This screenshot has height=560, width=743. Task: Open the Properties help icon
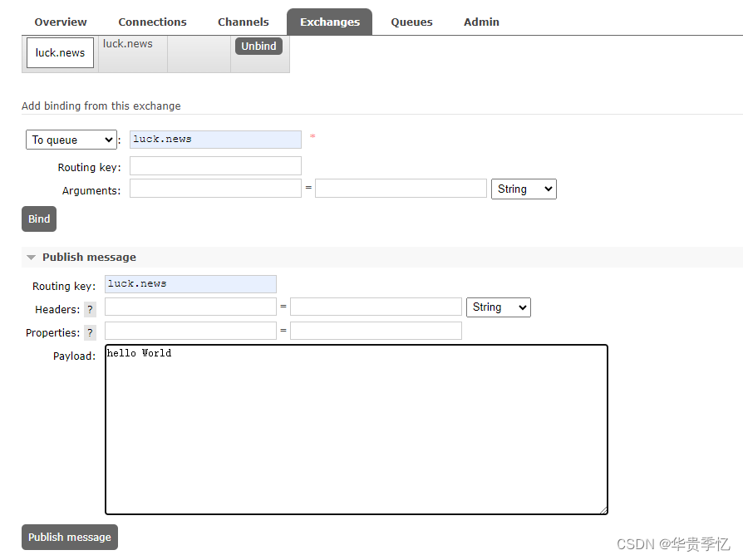coord(89,332)
